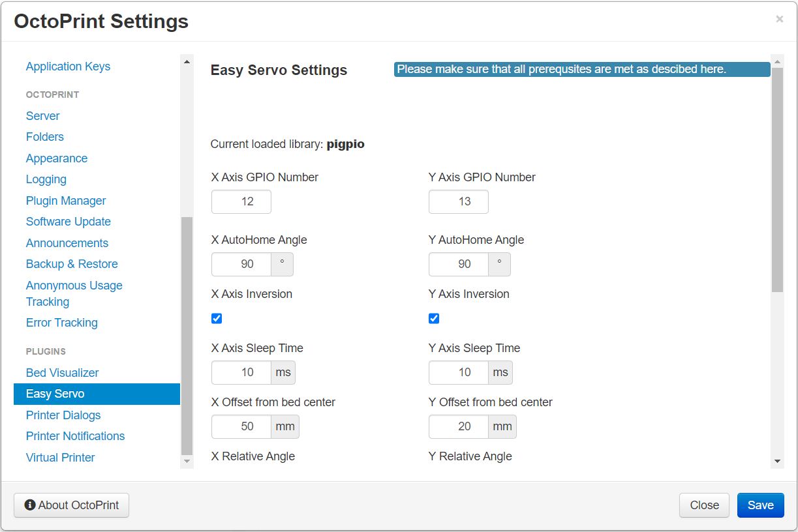Screen dimensions: 798x532
Task: Click the X Axis GPIO Number field
Action: pyautogui.click(x=241, y=201)
